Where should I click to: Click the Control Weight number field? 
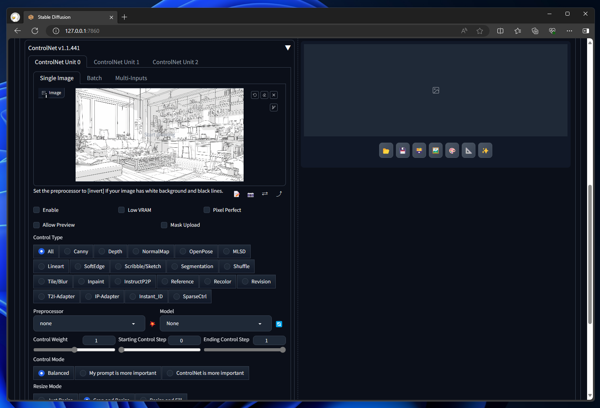coord(99,340)
